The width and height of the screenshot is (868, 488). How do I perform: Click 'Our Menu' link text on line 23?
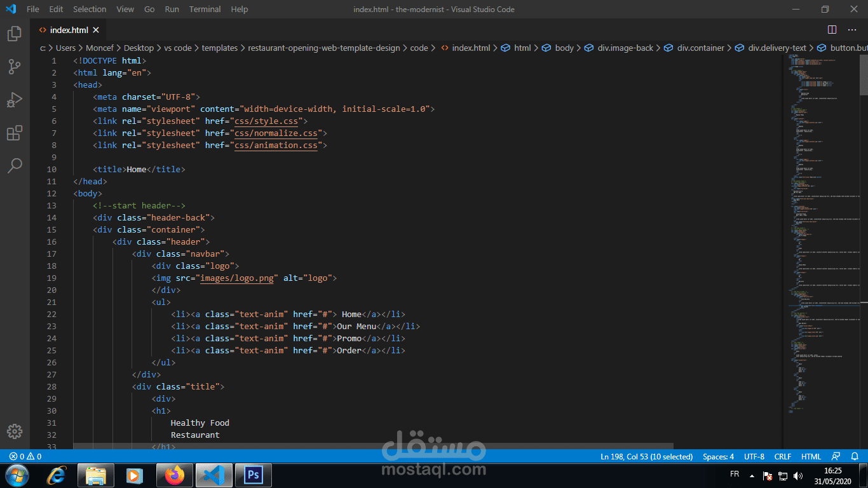(x=356, y=326)
